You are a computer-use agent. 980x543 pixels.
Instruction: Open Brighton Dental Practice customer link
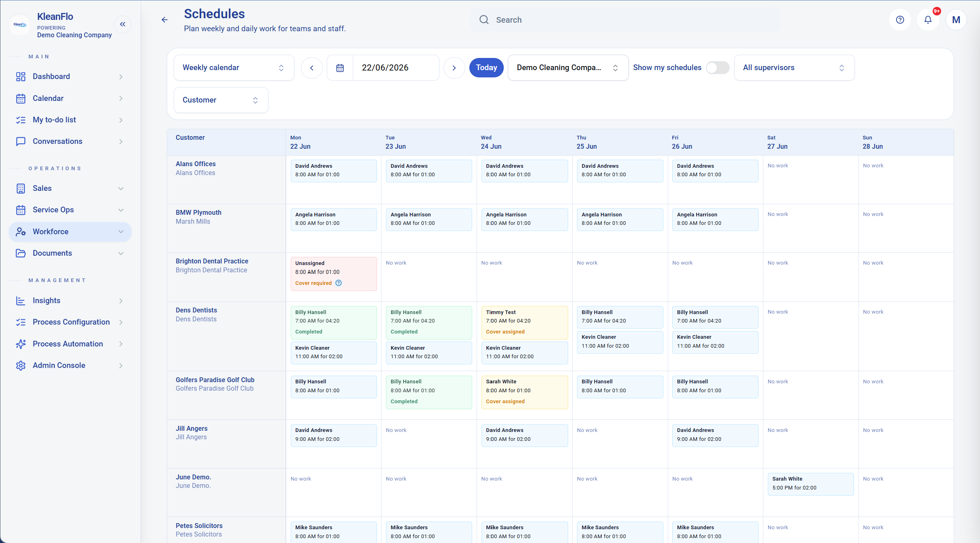(212, 261)
